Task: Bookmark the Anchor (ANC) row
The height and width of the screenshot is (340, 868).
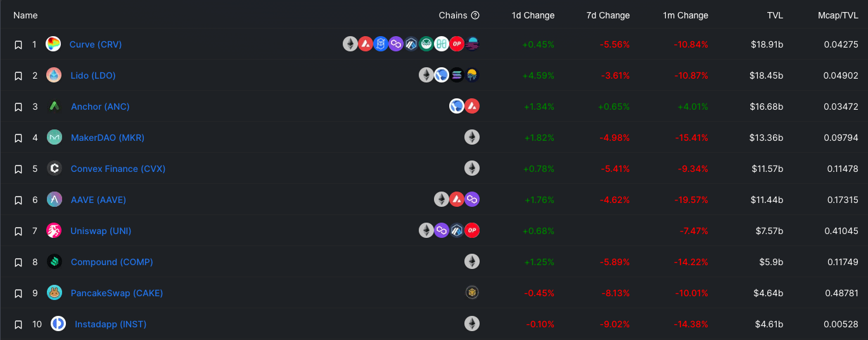Action: tap(18, 107)
